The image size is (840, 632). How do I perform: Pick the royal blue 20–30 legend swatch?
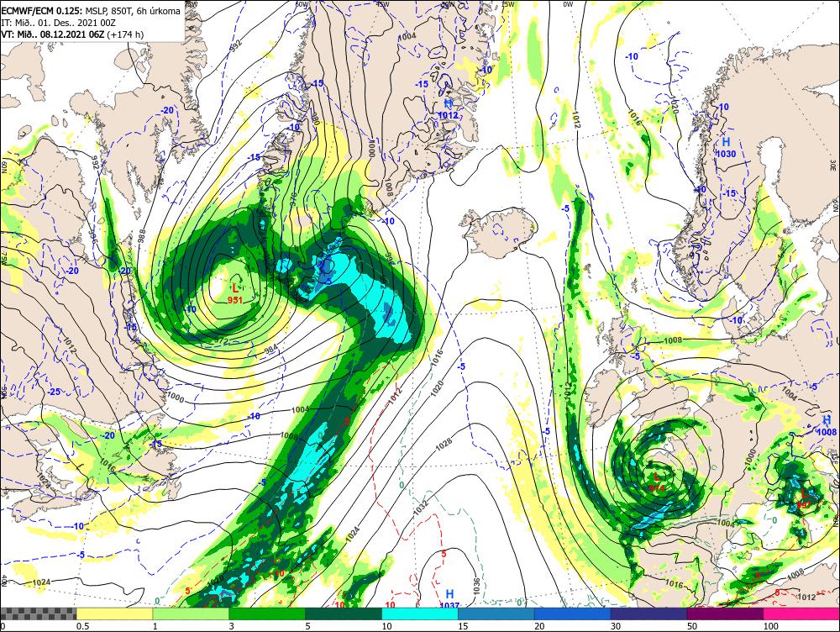click(x=572, y=614)
